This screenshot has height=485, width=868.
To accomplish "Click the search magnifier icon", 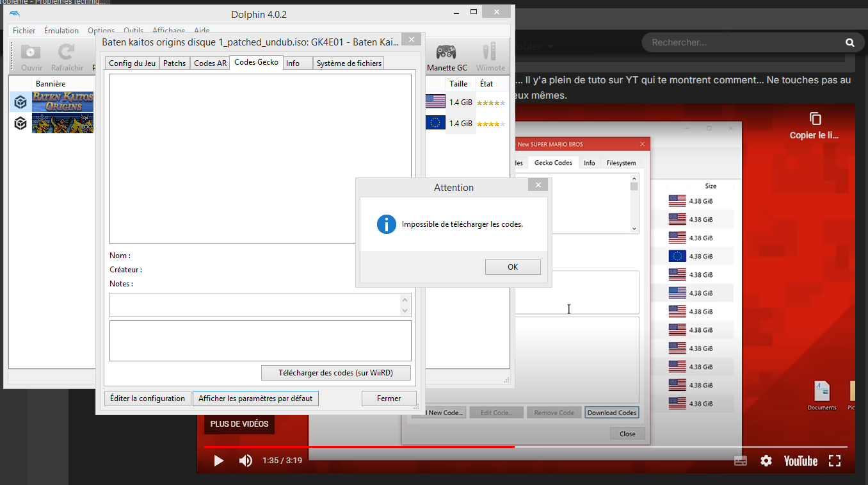I will click(850, 43).
